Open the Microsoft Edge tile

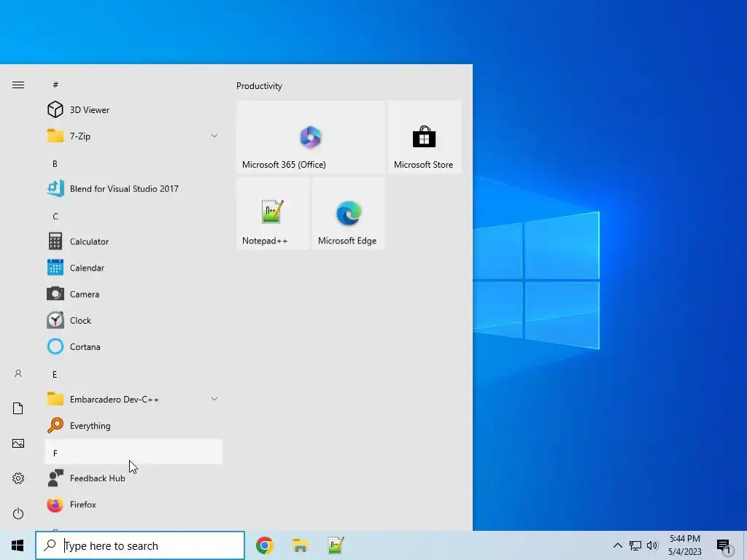pyautogui.click(x=349, y=214)
